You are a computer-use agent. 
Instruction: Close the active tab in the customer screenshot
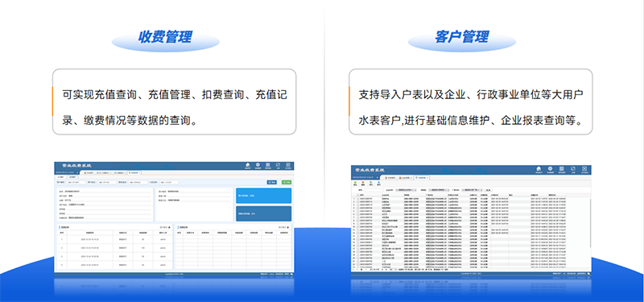[427, 177]
